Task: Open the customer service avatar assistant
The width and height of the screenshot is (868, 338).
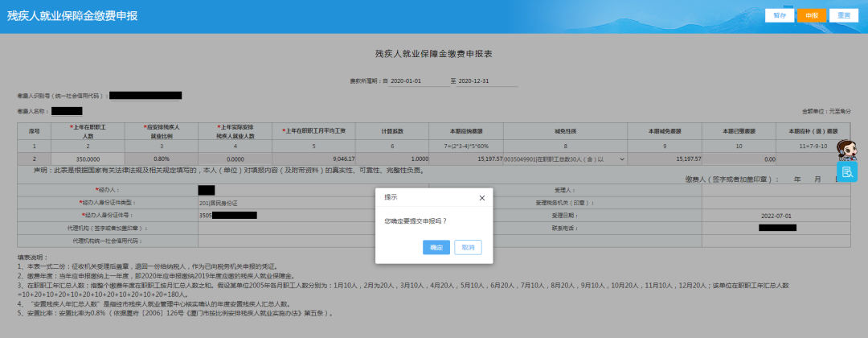Action: tap(845, 150)
